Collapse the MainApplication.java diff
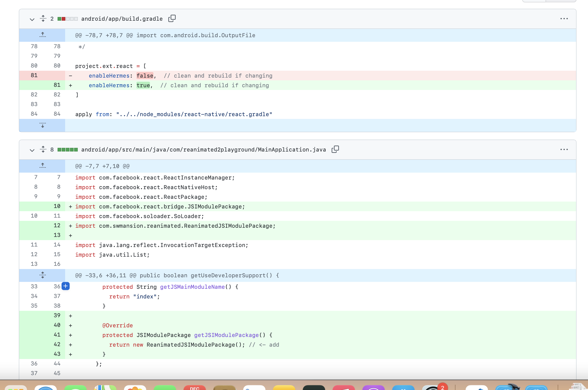Screen dimensions: 588x390 pyautogui.click(x=32, y=150)
